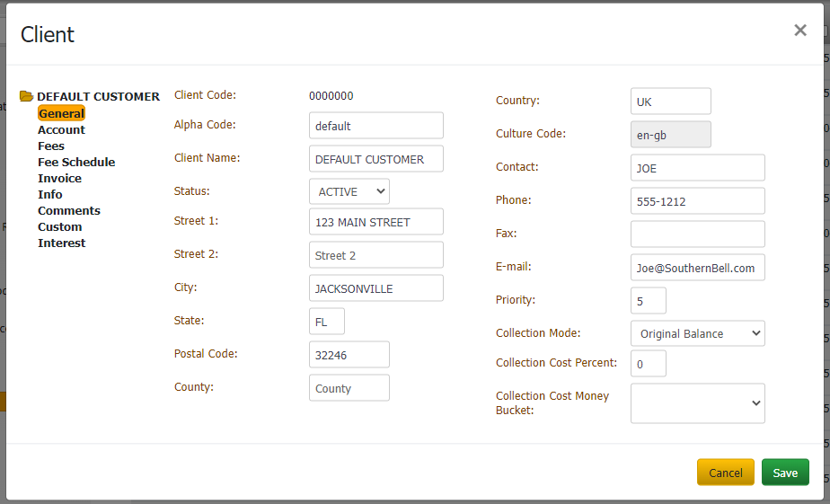Click the Priority number field
This screenshot has width=830, height=504.
(x=649, y=301)
